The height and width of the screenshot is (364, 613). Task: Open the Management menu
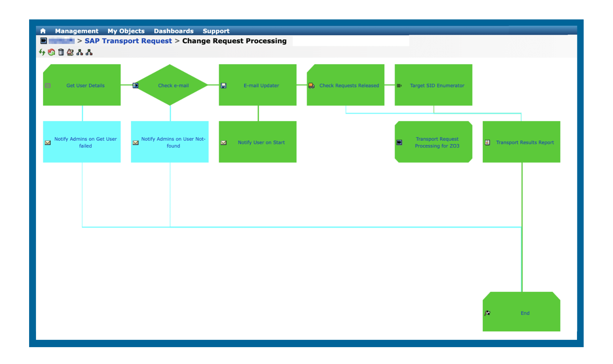click(x=77, y=31)
